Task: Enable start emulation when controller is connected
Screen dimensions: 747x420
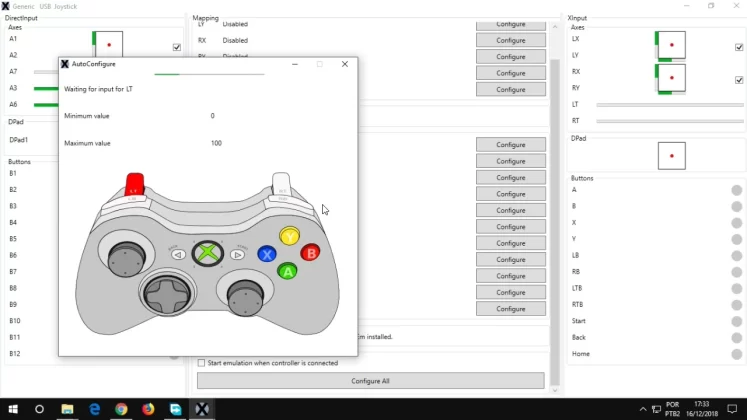Action: coord(202,363)
